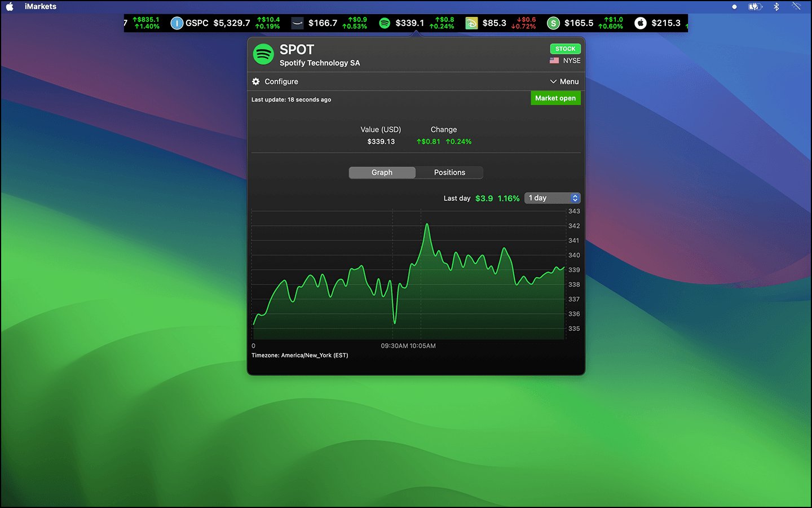Click the peak on the price graph
812x508 pixels.
point(427,225)
